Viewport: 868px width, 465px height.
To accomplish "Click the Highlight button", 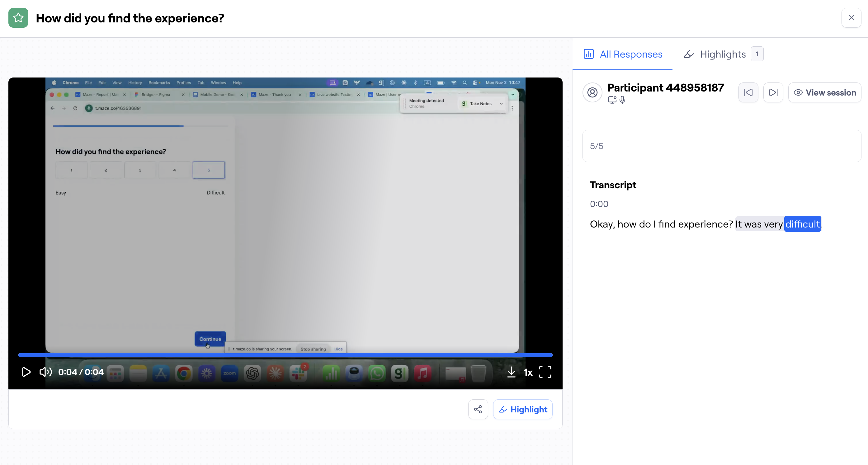I will click(x=523, y=409).
